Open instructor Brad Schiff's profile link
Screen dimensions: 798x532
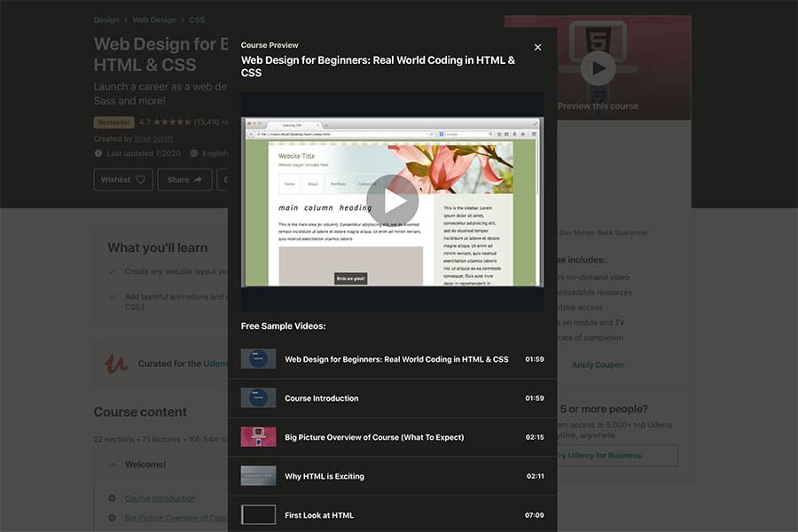tap(153, 138)
